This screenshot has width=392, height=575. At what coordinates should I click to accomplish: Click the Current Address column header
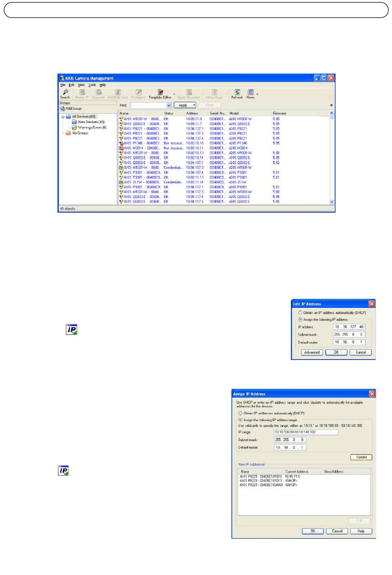click(302, 471)
